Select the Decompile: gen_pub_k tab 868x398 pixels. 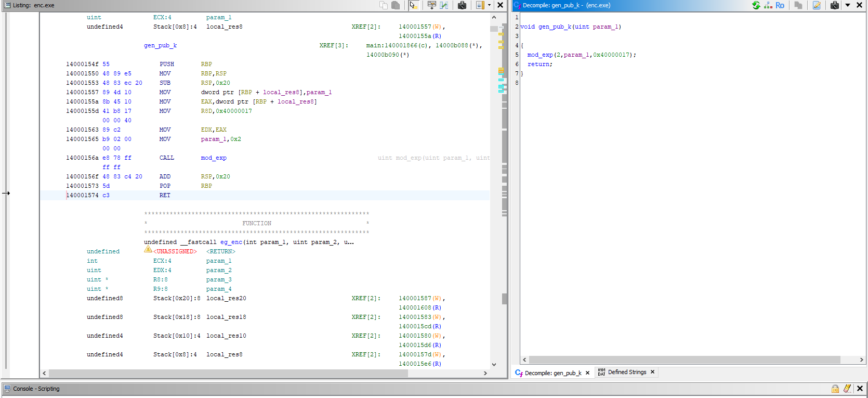point(553,373)
